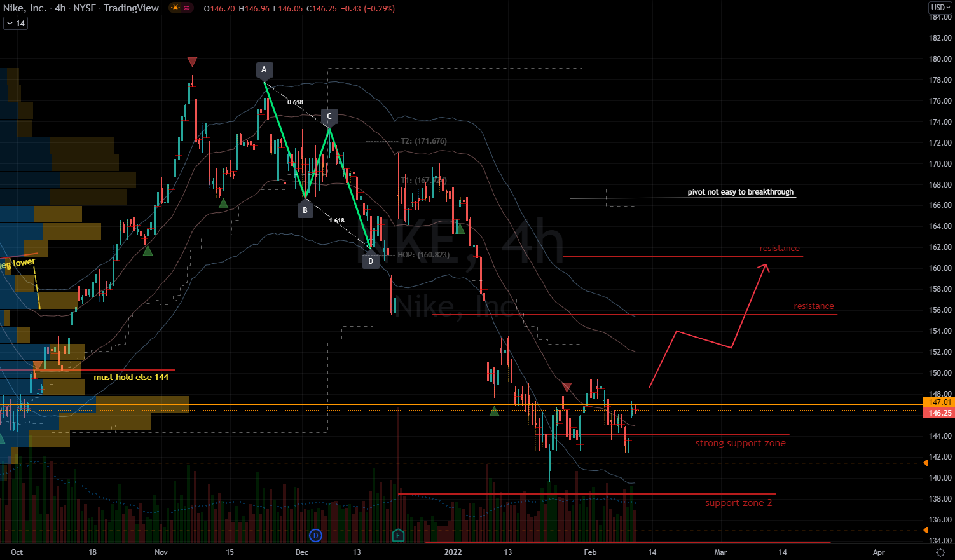Viewport: 955px width, 560px height.
Task: Click the Mar label on the time axis
Action: 720,552
